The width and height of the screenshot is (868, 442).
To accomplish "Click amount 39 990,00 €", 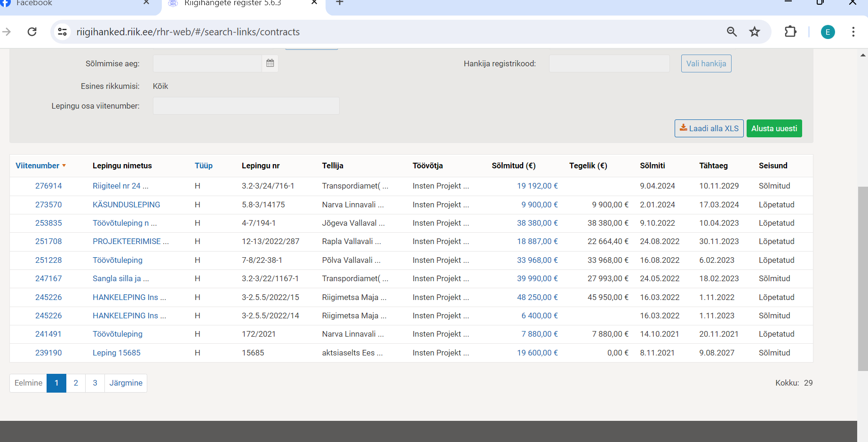I will tap(537, 278).
